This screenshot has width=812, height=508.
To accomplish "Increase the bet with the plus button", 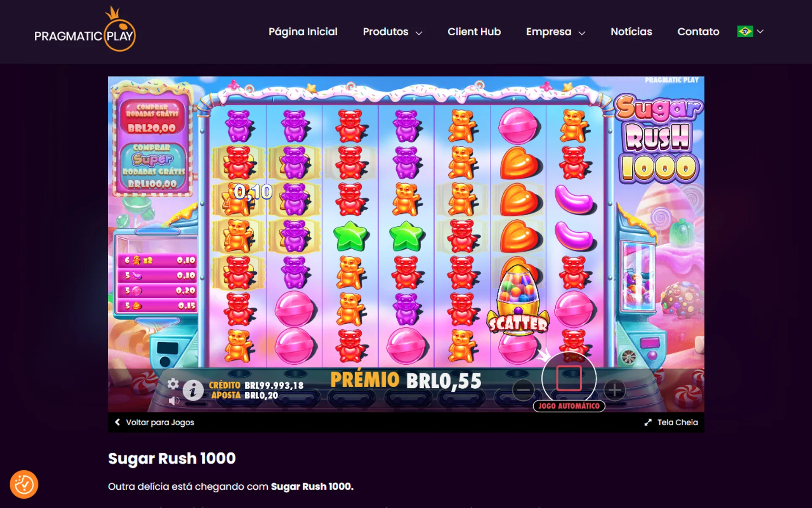I will coord(614,389).
